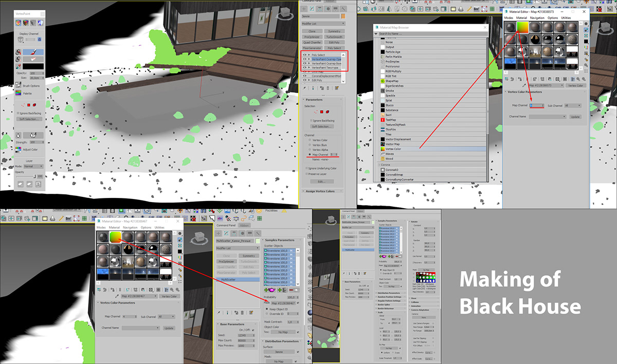Open Channel Name dropdown in Map #2138388573 editor
617x364 pixels.
(548, 117)
